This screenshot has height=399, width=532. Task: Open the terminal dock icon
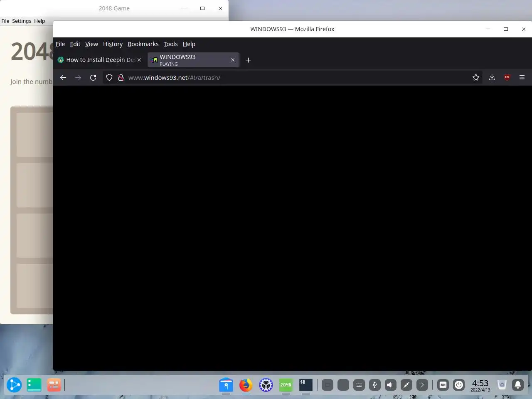[305, 385]
